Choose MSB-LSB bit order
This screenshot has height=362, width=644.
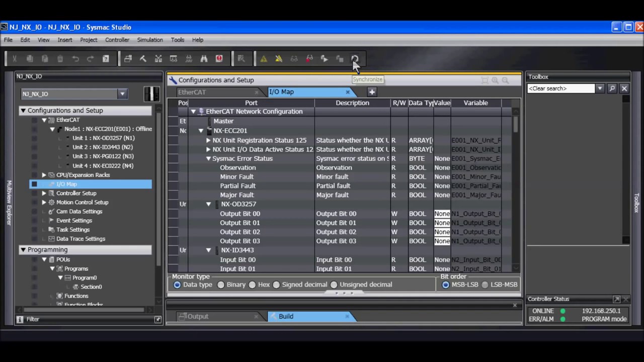446,285
